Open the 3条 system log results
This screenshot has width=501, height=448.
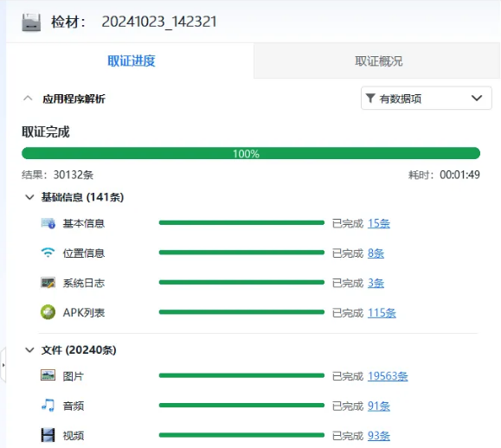pyautogui.click(x=376, y=283)
